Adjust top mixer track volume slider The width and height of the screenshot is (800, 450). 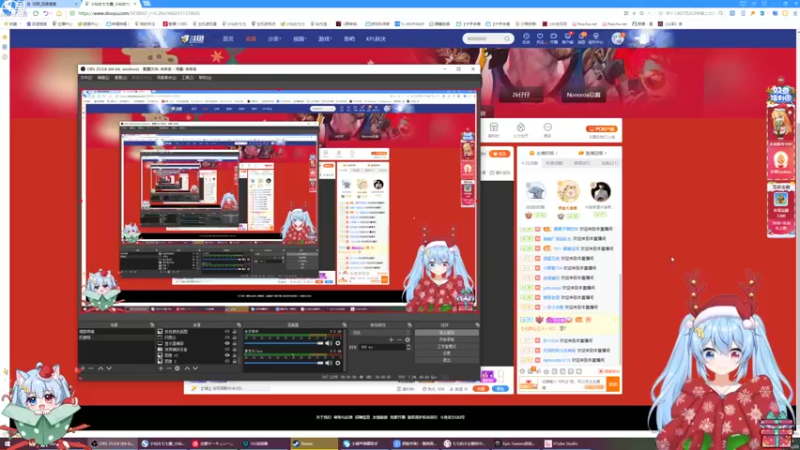tap(284, 343)
